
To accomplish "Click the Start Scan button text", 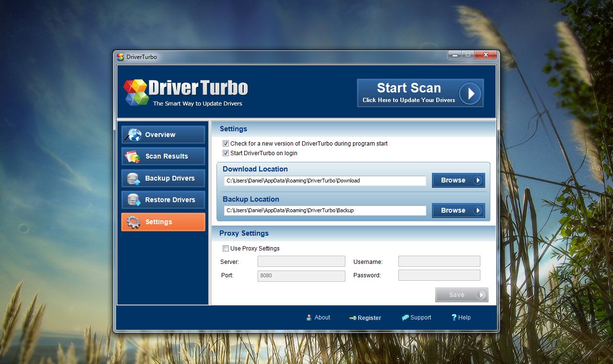I will pyautogui.click(x=409, y=88).
